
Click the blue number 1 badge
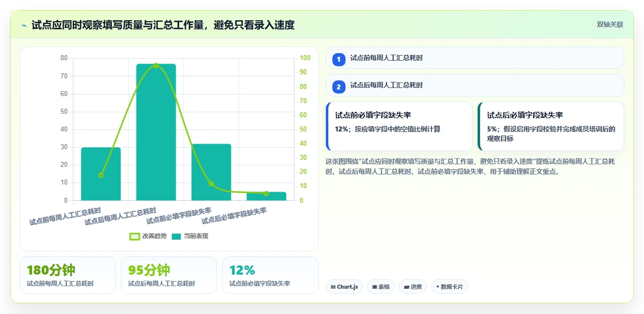[x=339, y=59]
